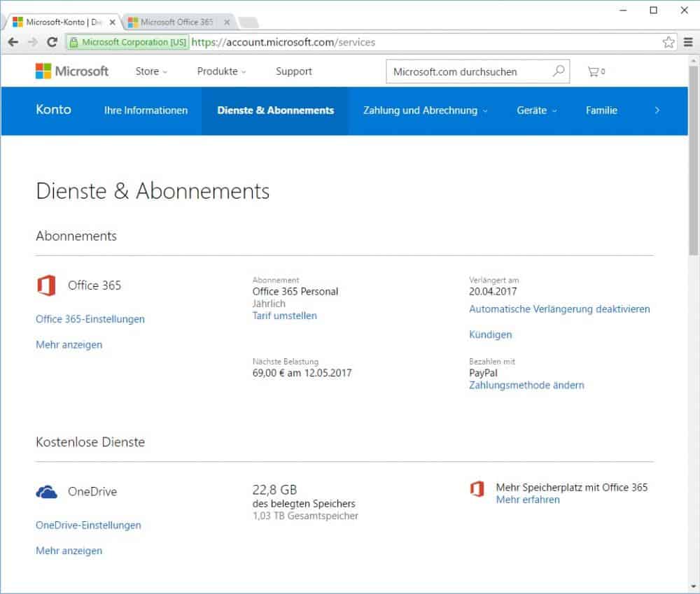The image size is (700, 594).
Task: Close the Microsoft-Konto tab
Action: tap(113, 22)
